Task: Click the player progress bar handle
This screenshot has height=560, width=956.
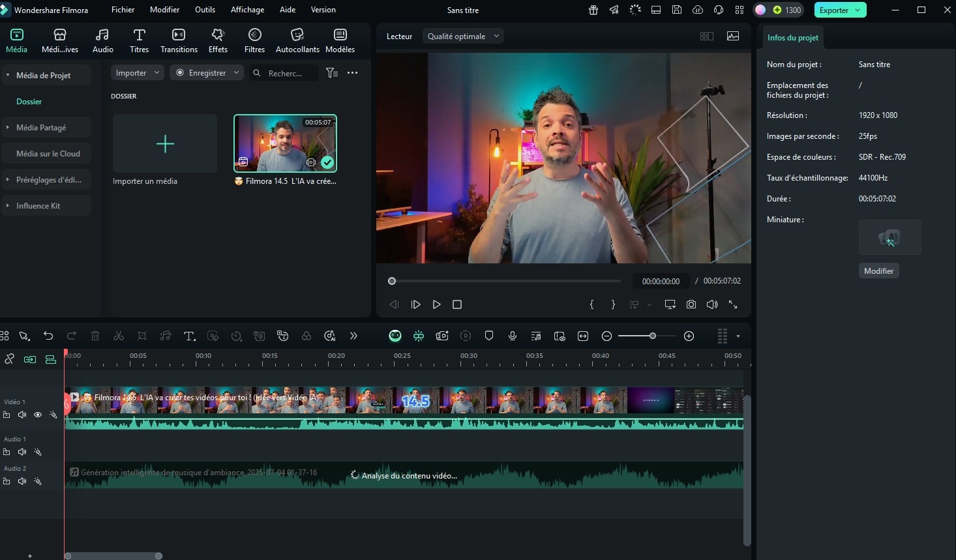Action: 392,281
